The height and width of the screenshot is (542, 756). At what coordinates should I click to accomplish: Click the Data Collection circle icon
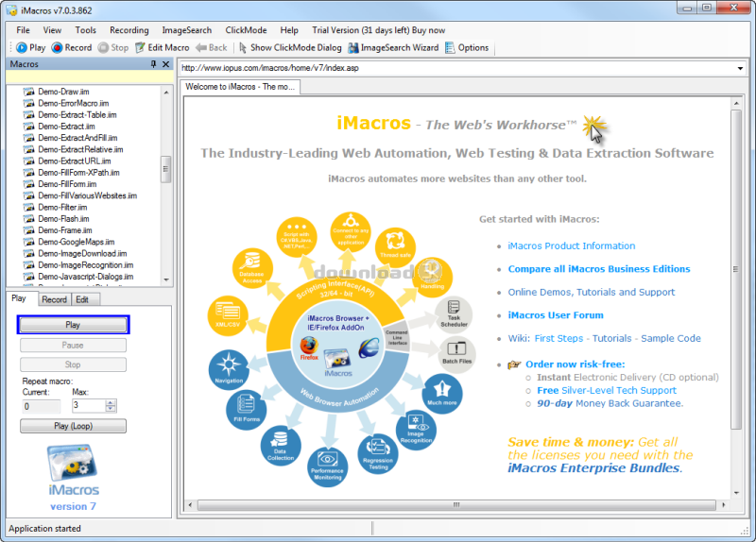(x=281, y=445)
